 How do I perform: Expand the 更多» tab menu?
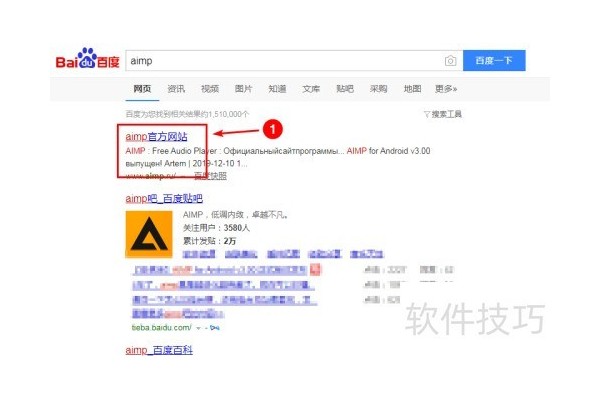pyautogui.click(x=446, y=89)
